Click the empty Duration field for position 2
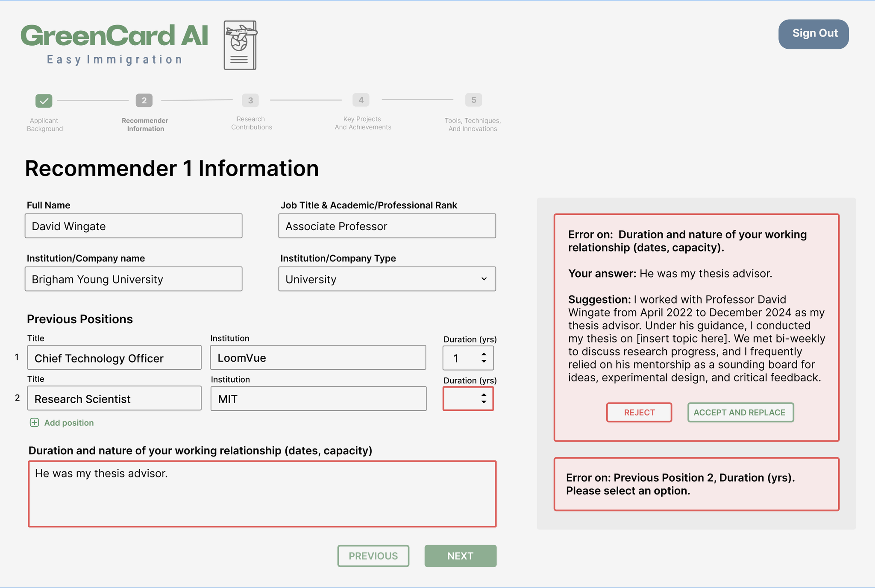The width and height of the screenshot is (875, 588). click(461, 399)
